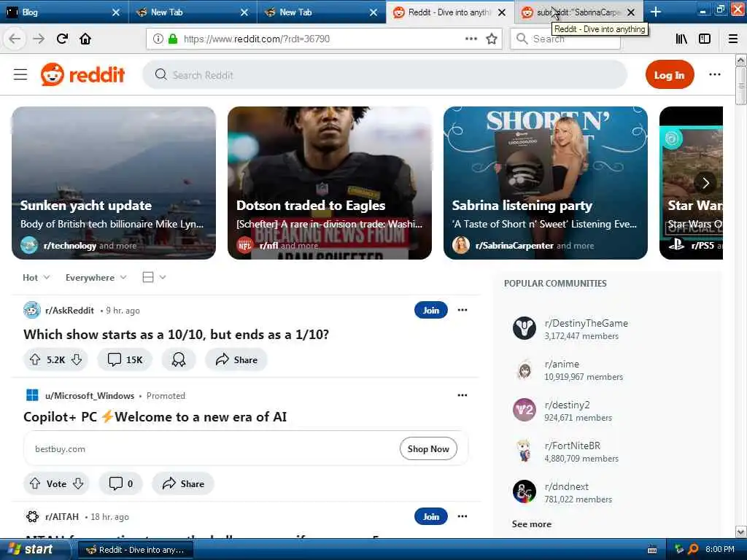Switch to the Blog tab
The width and height of the screenshot is (747, 560).
[64, 12]
